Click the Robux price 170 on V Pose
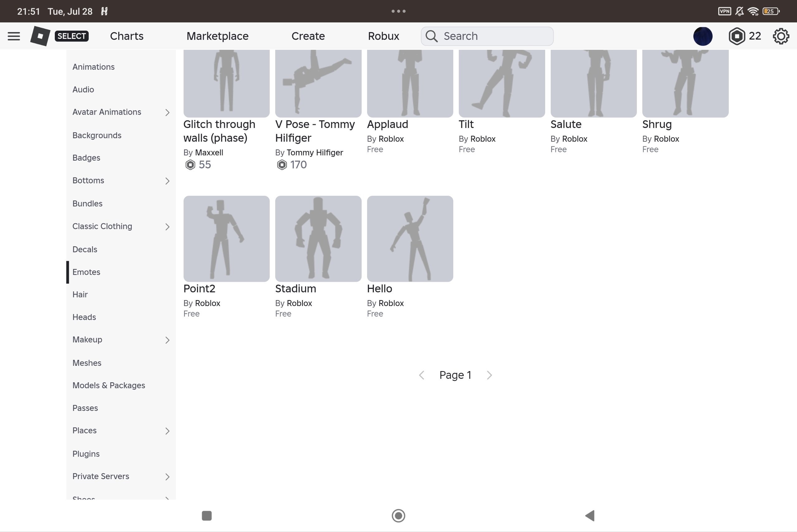The image size is (797, 532). (291, 165)
